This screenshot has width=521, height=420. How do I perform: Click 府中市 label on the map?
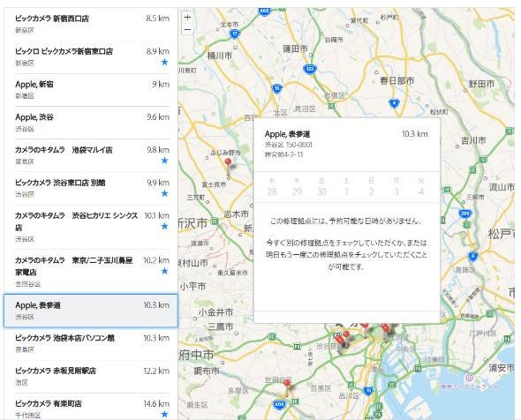coord(196,356)
